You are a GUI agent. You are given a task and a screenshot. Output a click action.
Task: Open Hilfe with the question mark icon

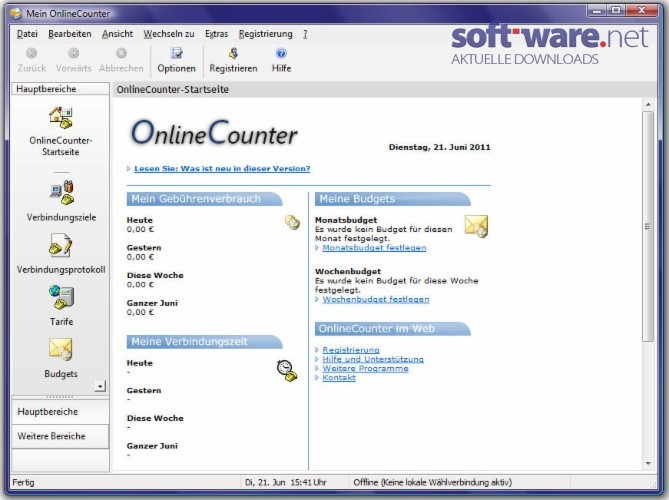pos(281,53)
